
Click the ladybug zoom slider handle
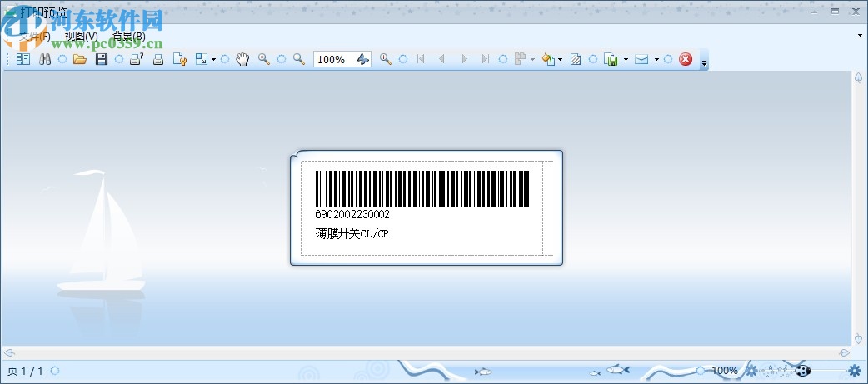803,370
